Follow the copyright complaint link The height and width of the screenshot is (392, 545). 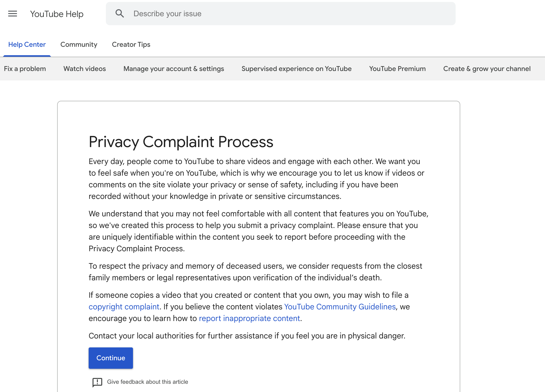click(124, 307)
